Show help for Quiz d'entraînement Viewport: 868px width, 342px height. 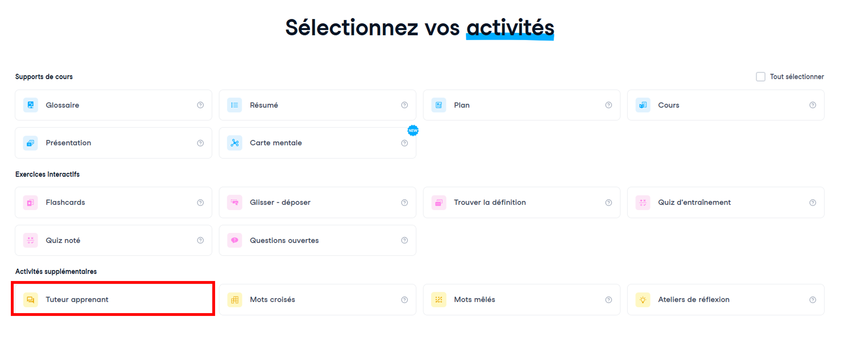(x=812, y=203)
